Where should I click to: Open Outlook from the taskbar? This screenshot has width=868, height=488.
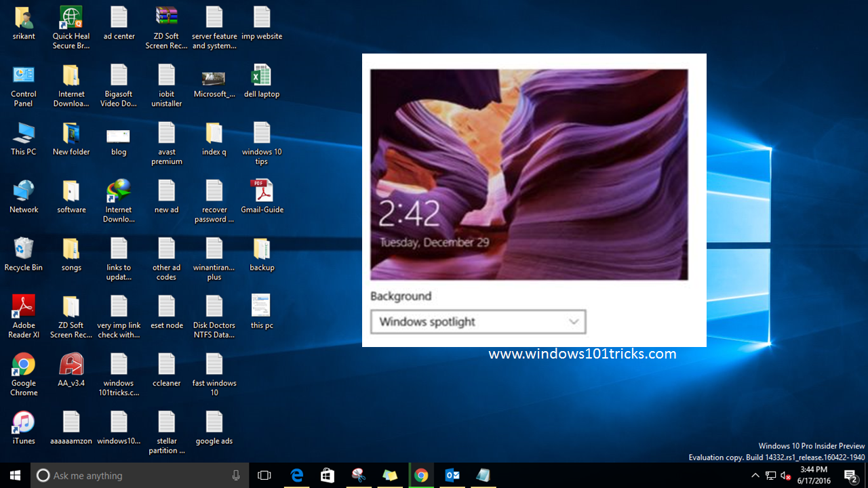point(452,474)
